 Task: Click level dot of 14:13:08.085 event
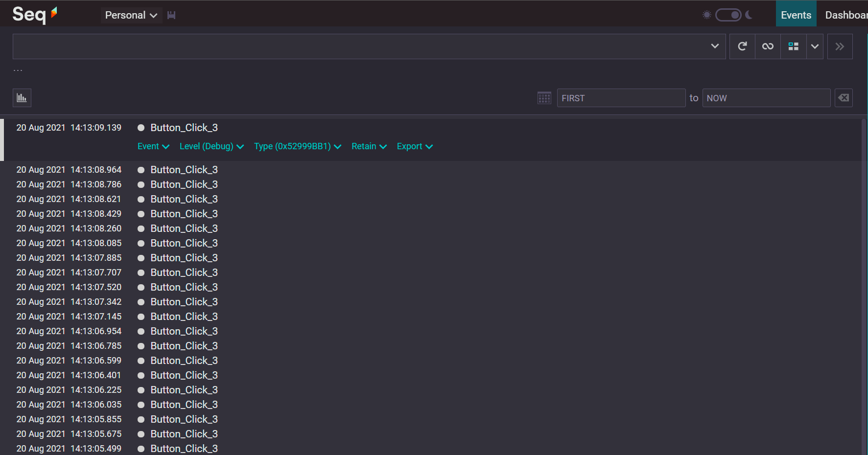(141, 243)
